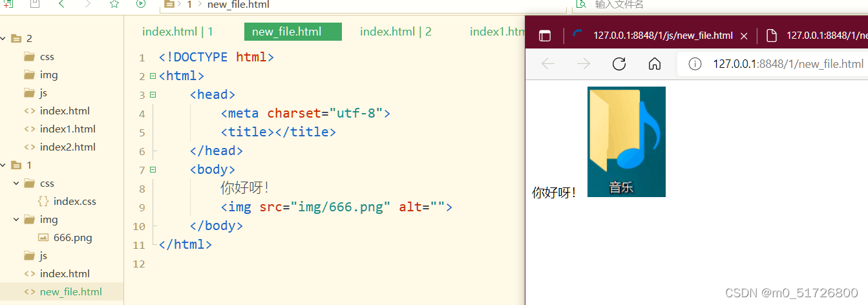868x305 pixels.
Task: Click line number 9 in the gutter
Action: (x=142, y=208)
